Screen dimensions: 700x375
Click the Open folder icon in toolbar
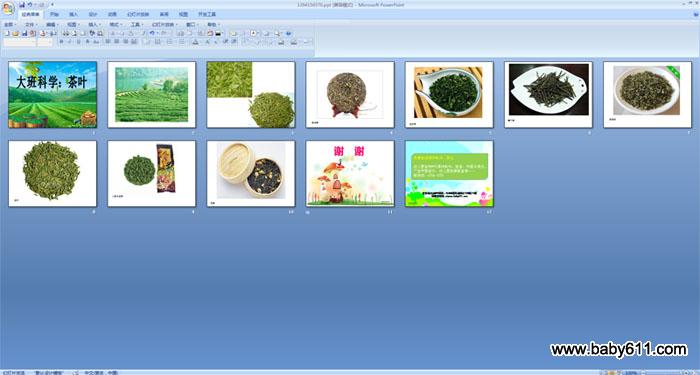pos(15,33)
